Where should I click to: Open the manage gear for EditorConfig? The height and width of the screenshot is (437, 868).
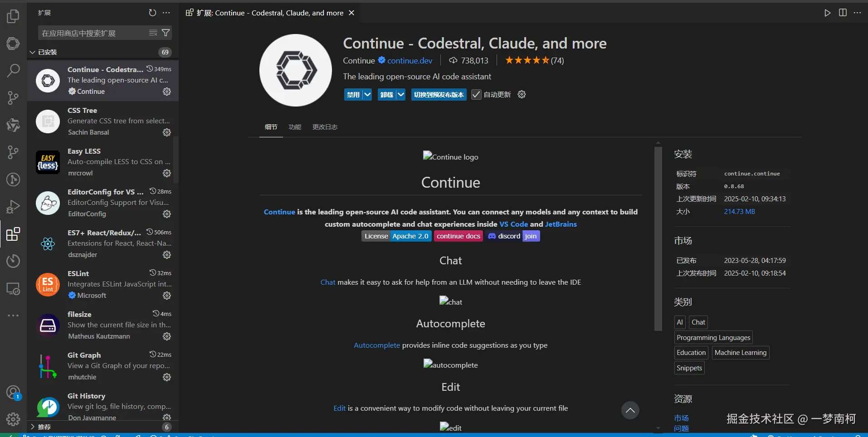click(167, 214)
